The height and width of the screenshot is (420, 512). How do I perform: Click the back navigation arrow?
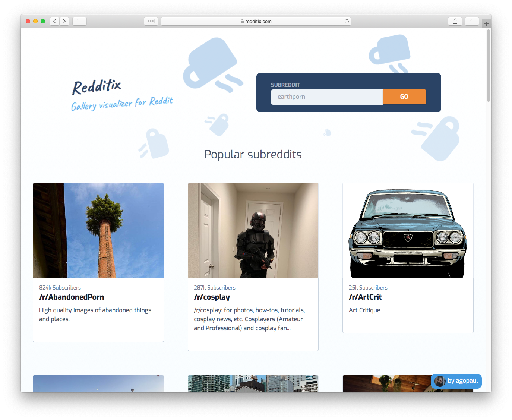[54, 21]
